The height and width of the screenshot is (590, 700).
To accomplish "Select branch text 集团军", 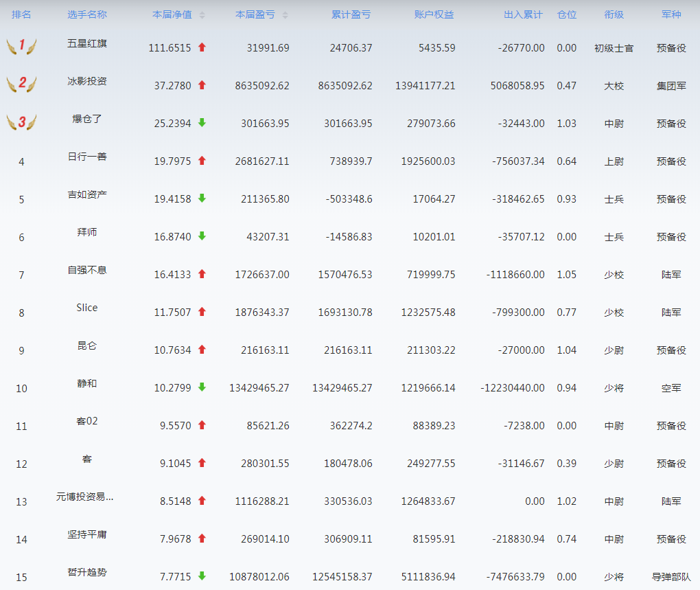I will (x=671, y=87).
